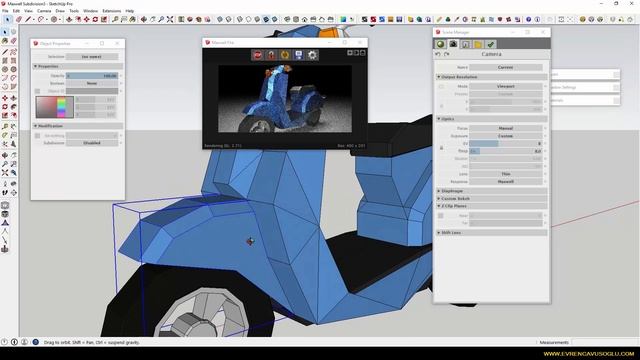Click the yellow refresh icon in Maxwell Fire

click(285, 55)
